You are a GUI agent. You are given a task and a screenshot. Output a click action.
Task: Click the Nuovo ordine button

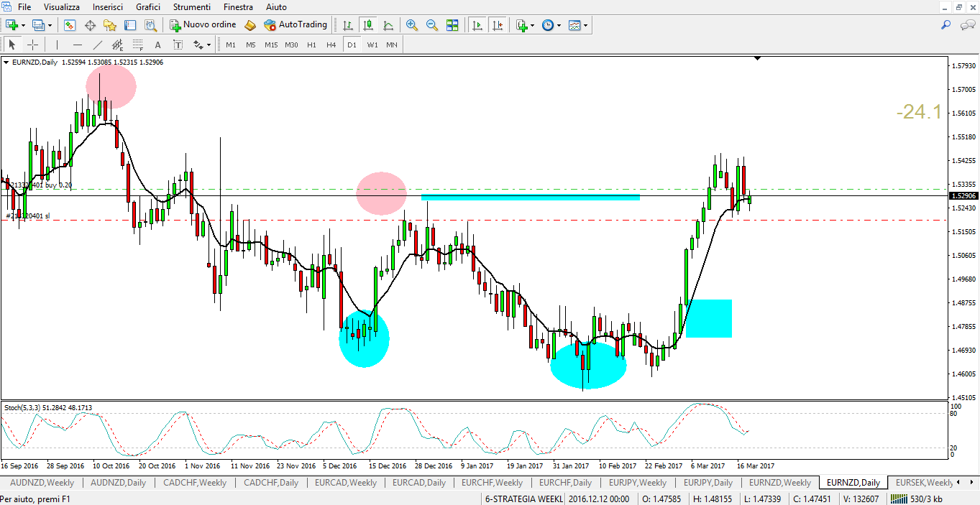coord(203,25)
